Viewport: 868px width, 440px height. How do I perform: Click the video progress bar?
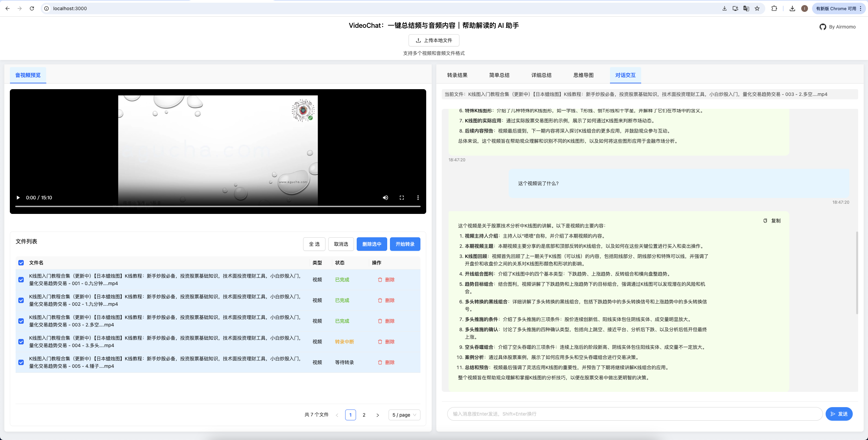[218, 206]
